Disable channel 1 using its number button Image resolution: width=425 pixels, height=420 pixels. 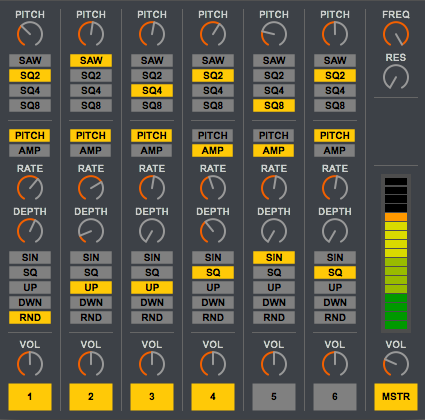pos(30,397)
